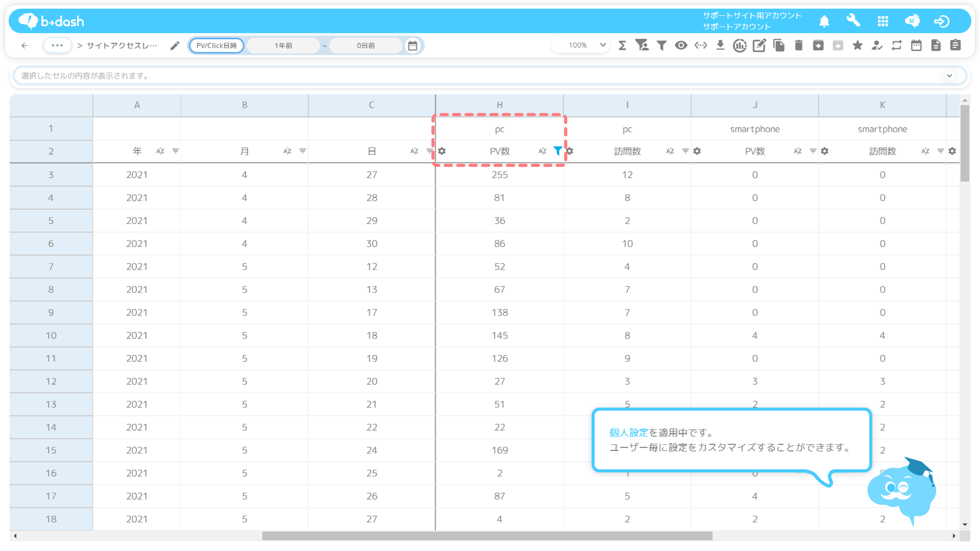Select the cell with value 169
980x551 pixels.
499,450
